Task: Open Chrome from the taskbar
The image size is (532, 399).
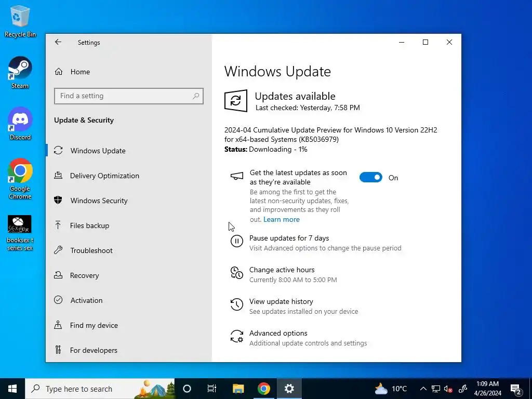Action: click(x=263, y=389)
